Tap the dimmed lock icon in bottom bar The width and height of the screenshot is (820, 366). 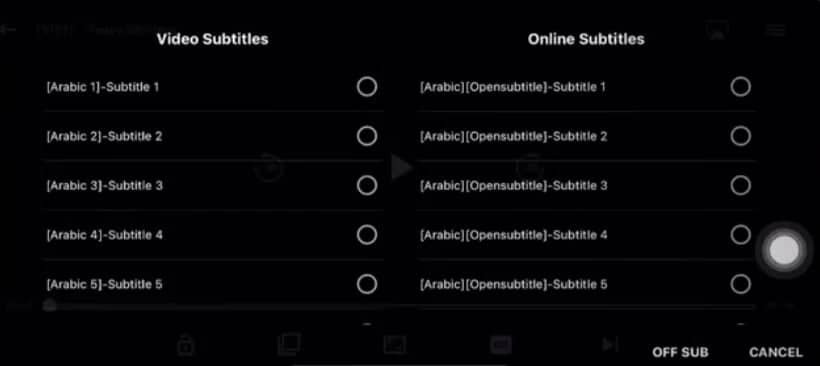[186, 345]
